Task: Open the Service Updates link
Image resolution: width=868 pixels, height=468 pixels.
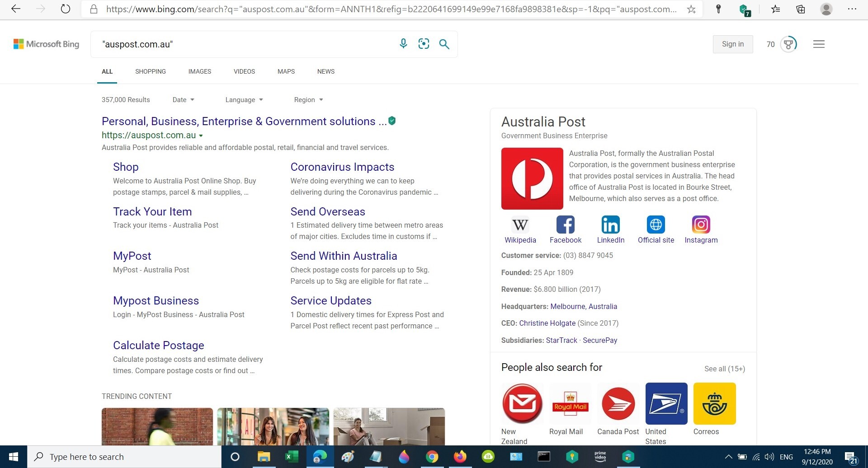Action: (x=331, y=300)
